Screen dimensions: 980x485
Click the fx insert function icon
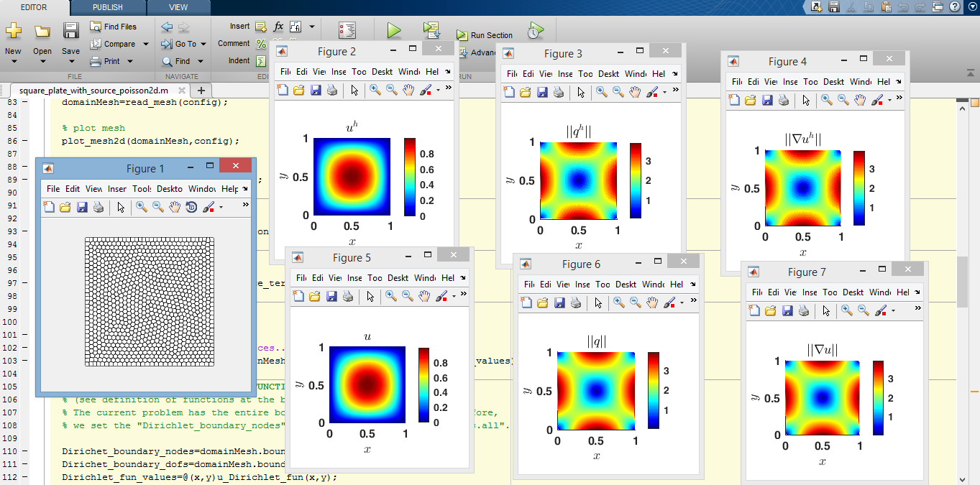coord(278,27)
